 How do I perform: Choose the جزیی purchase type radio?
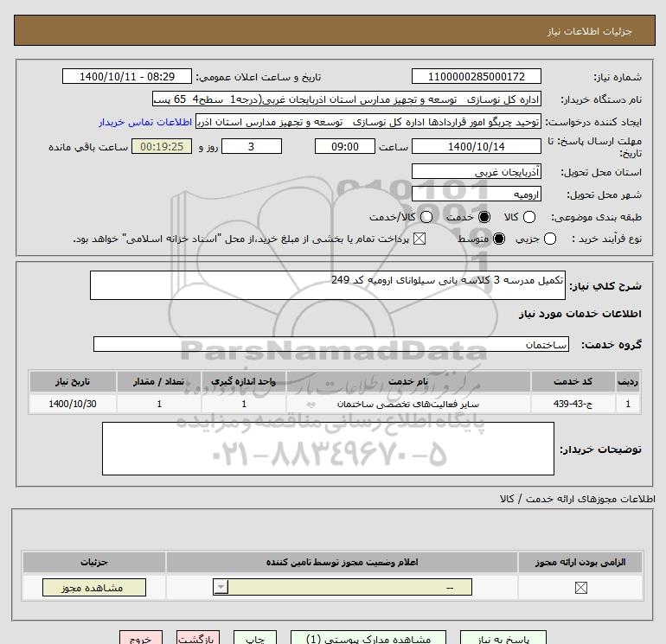pyautogui.click(x=549, y=239)
